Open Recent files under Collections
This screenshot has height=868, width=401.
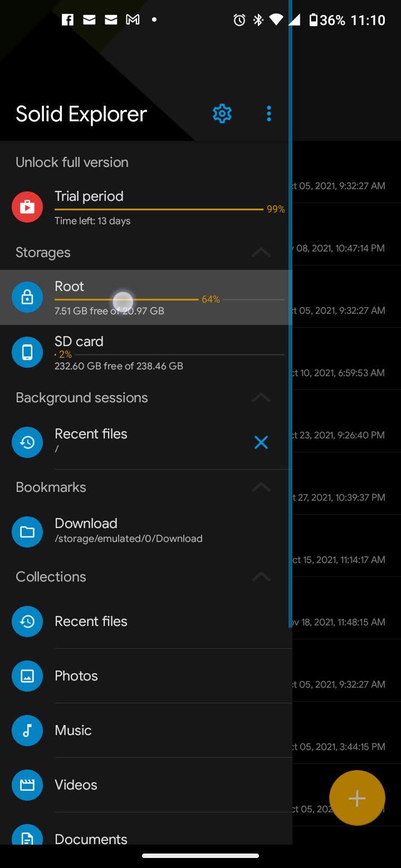pyautogui.click(x=91, y=622)
